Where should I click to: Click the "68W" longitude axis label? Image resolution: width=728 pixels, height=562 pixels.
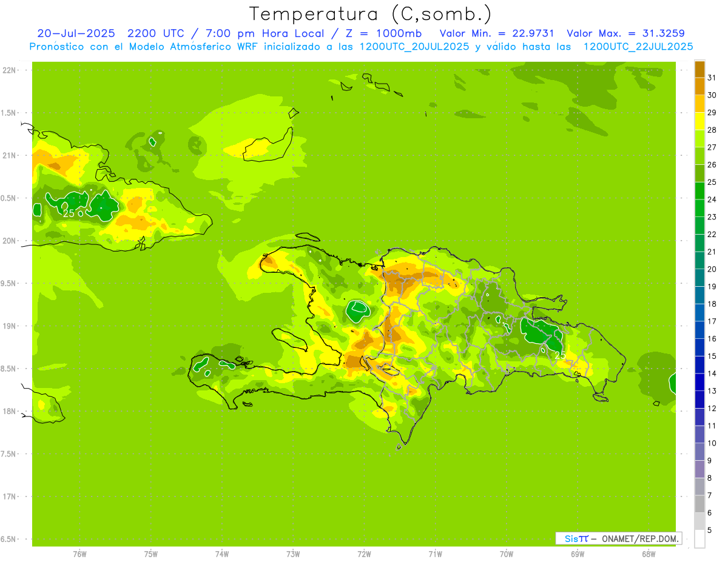[x=649, y=554]
